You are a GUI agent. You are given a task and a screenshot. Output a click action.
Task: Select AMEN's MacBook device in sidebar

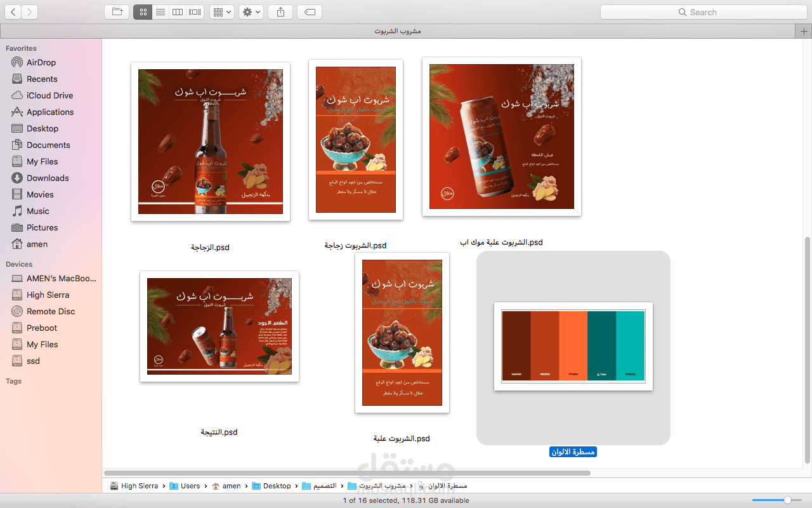62,278
